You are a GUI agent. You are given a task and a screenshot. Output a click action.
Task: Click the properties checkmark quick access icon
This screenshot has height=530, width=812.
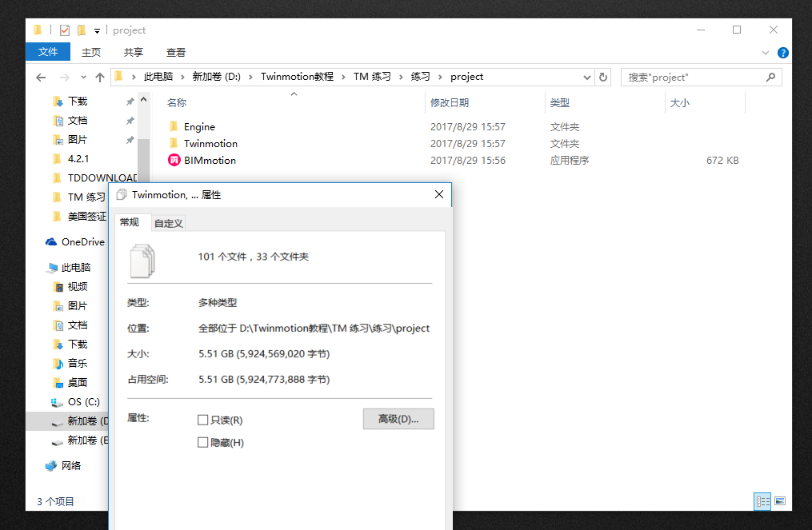(x=65, y=30)
